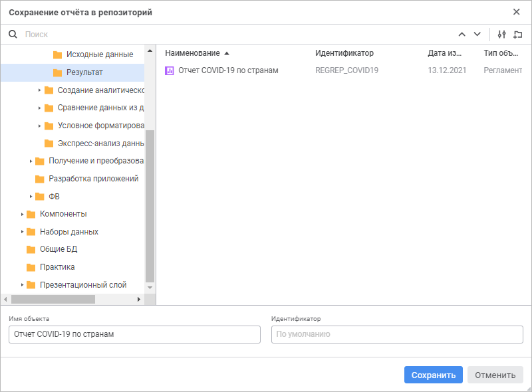Expand the ФВ folder node
The width and height of the screenshot is (532, 392).
pos(31,196)
